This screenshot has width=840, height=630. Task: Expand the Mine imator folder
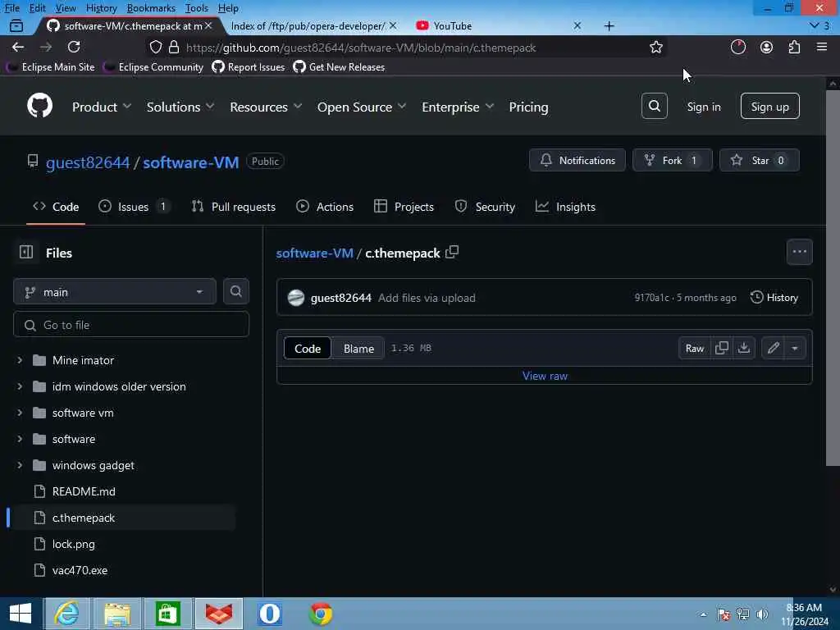click(20, 360)
